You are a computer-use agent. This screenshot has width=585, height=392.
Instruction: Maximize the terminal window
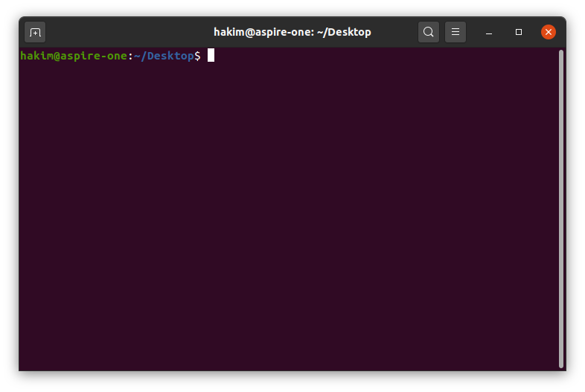(519, 32)
